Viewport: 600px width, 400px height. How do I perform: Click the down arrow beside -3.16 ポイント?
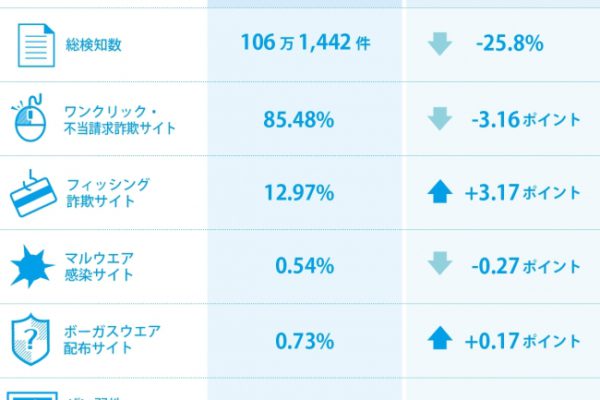pos(440,119)
